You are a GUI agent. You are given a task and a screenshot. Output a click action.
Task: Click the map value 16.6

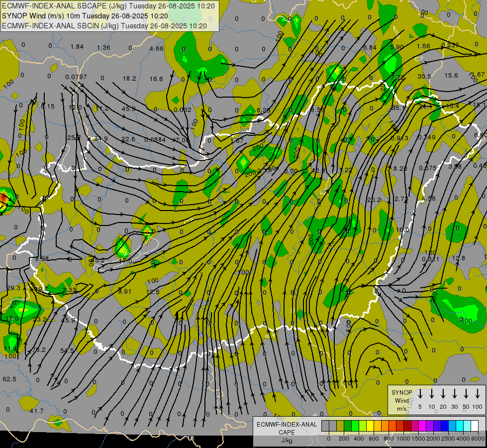[x=156, y=79]
